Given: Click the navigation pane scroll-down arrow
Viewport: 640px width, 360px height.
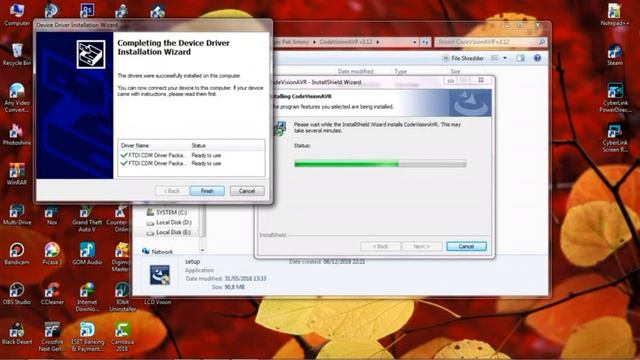Looking at the screenshot, I should point(202,250).
